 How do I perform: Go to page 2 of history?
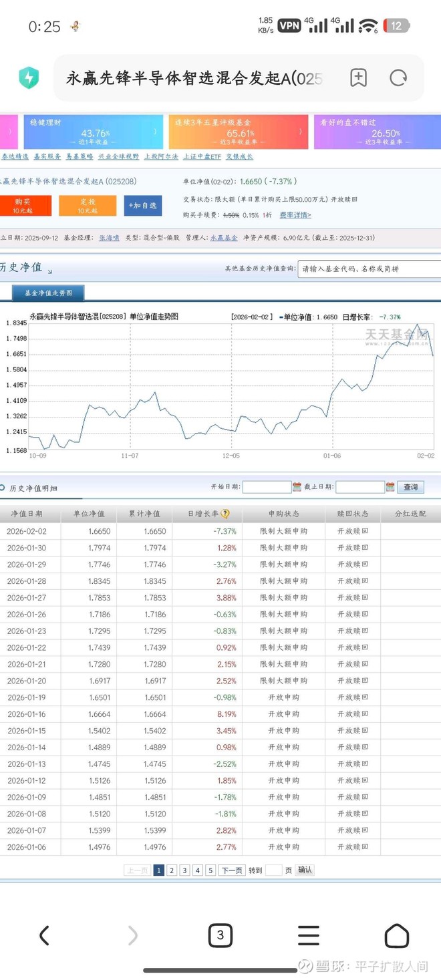pos(172,870)
